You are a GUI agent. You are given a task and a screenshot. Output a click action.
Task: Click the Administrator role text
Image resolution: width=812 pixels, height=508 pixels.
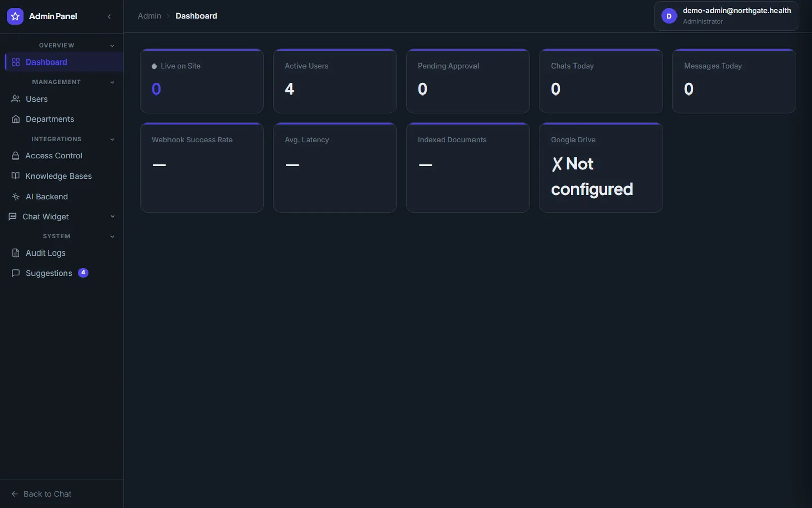click(702, 21)
